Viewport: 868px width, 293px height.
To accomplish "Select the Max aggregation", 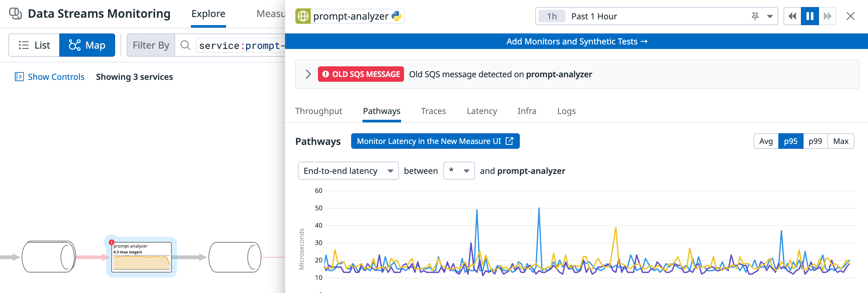I will 840,141.
